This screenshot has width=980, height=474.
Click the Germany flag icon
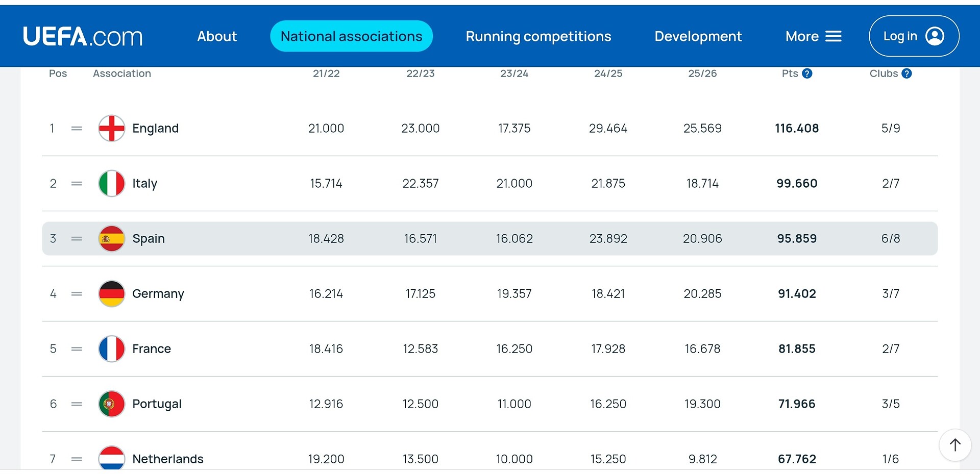pyautogui.click(x=111, y=293)
